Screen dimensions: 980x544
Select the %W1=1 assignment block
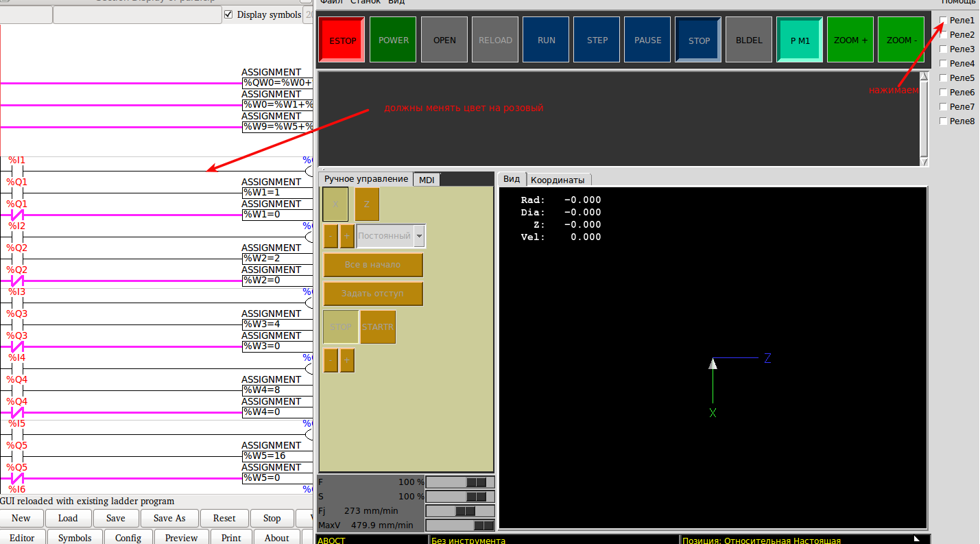pos(277,193)
